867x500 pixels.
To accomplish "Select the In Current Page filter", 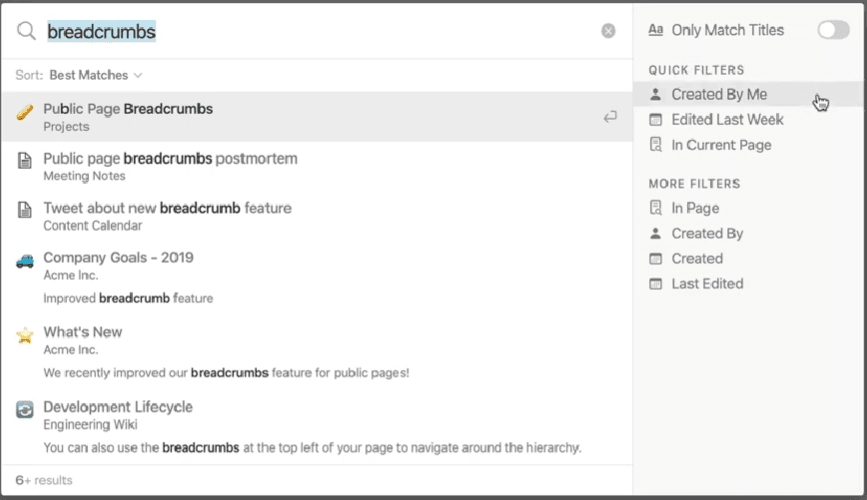I will click(720, 145).
